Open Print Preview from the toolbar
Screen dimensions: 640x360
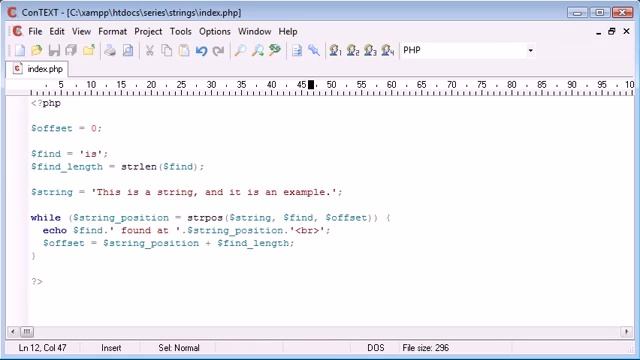pyautogui.click(x=128, y=51)
